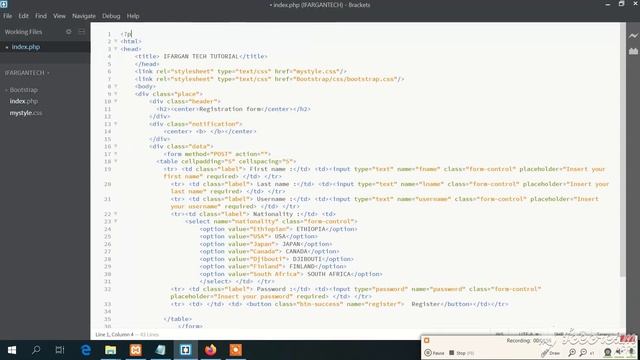Click the Line 1, Column 4 status
640x360 pixels.
pyautogui.click(x=114, y=334)
